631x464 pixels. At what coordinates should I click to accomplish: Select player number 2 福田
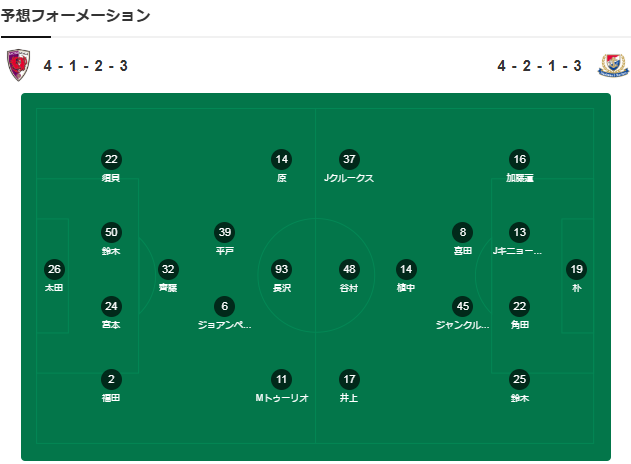click(x=111, y=379)
